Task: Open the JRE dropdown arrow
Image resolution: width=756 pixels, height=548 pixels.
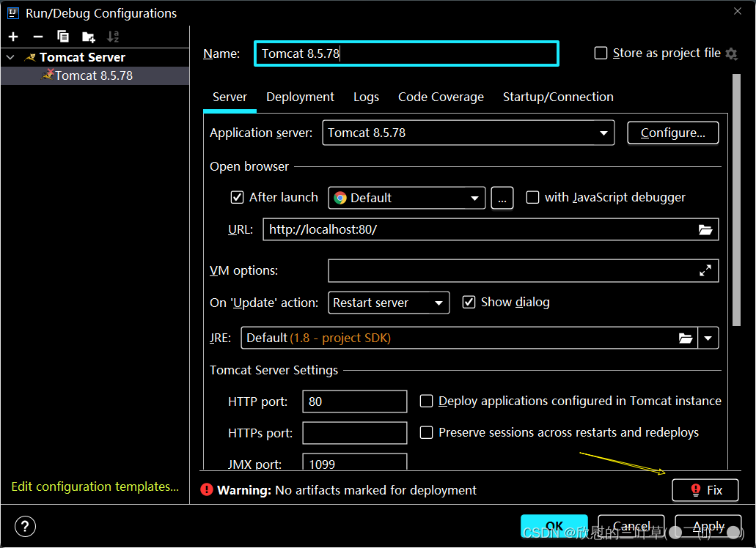Action: pos(708,338)
